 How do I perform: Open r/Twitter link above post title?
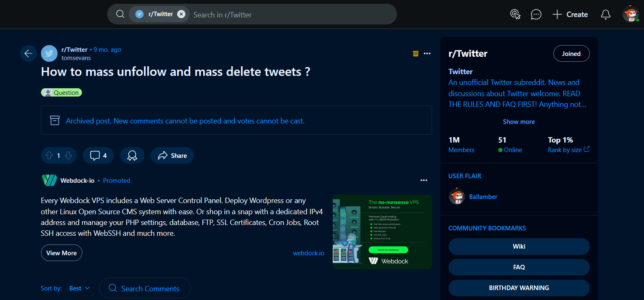point(74,49)
